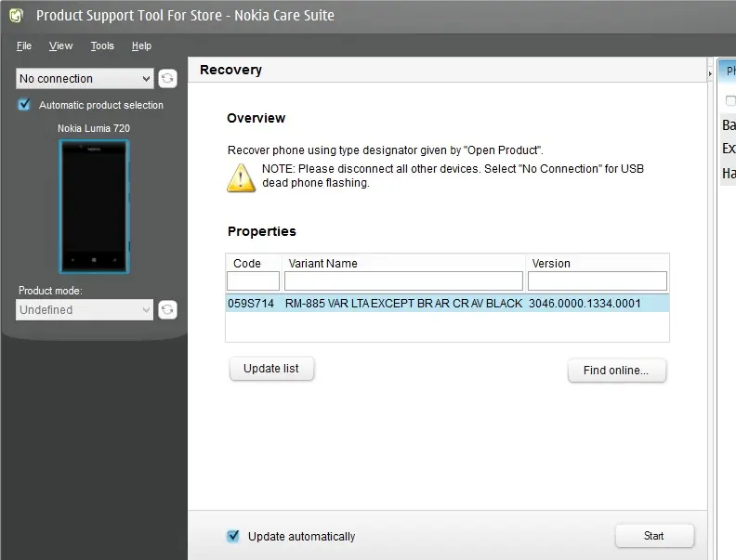Toggle the checkbox in the right panel
736x560 pixels.
[x=730, y=100]
